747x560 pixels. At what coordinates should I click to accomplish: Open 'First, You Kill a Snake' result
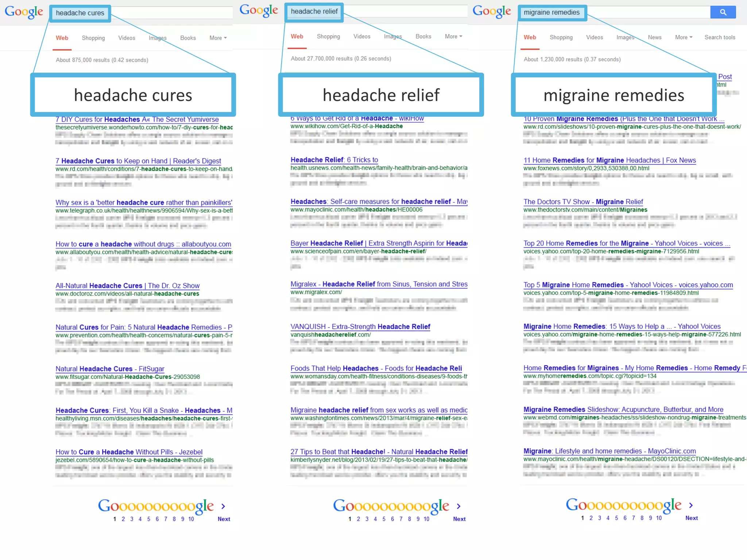coord(144,410)
